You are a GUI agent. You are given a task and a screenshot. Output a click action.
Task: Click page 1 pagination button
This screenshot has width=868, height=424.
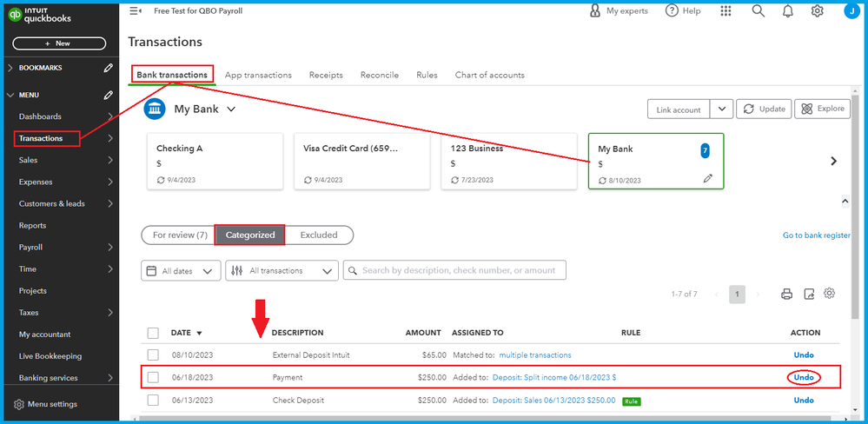pyautogui.click(x=737, y=295)
